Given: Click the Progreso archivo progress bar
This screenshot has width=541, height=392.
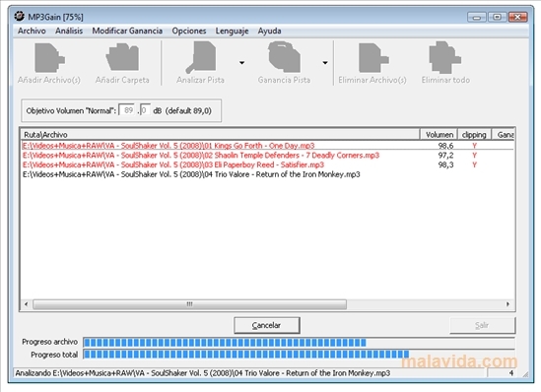Looking at the screenshot, I should (x=299, y=343).
